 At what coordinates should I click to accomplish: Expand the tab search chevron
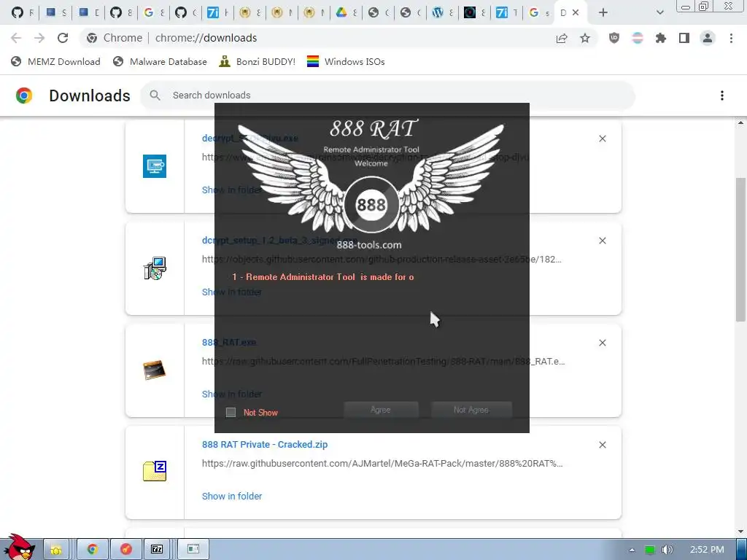coord(659,13)
